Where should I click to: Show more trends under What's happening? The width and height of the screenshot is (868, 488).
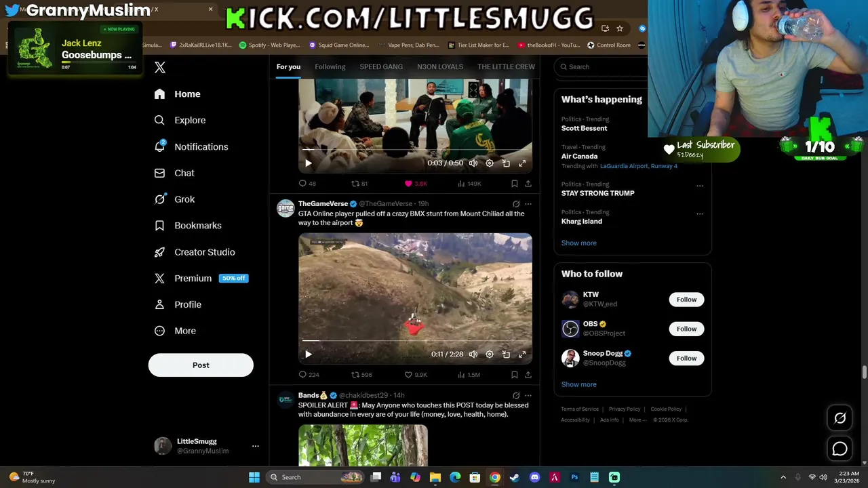click(579, 243)
